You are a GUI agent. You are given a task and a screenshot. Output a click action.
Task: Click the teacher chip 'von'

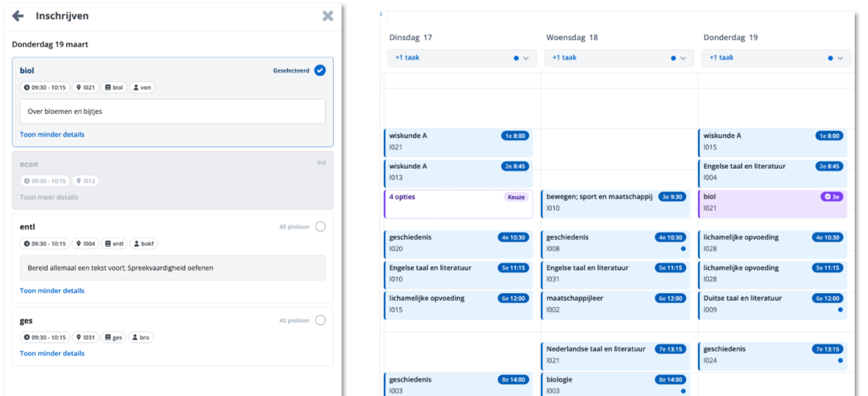click(142, 88)
